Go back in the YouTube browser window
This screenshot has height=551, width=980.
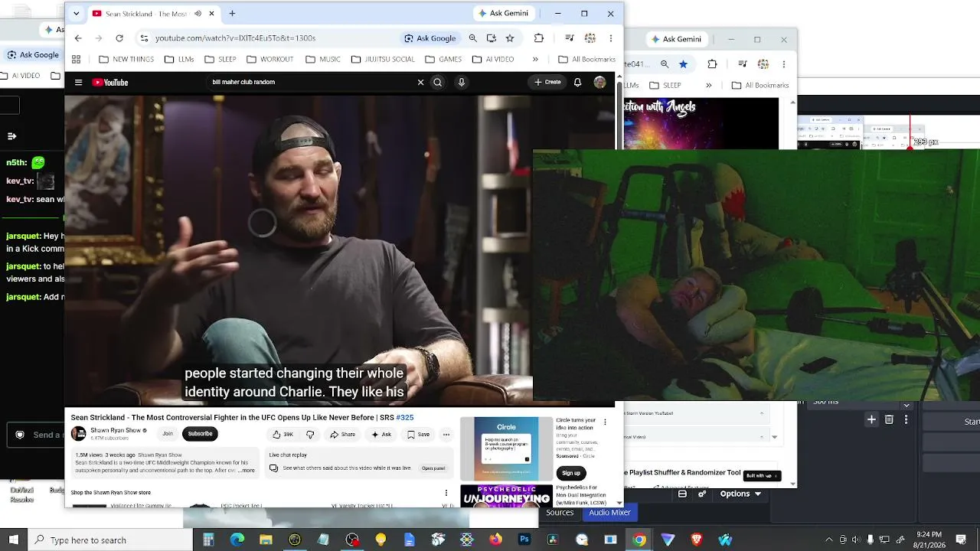pyautogui.click(x=78, y=38)
